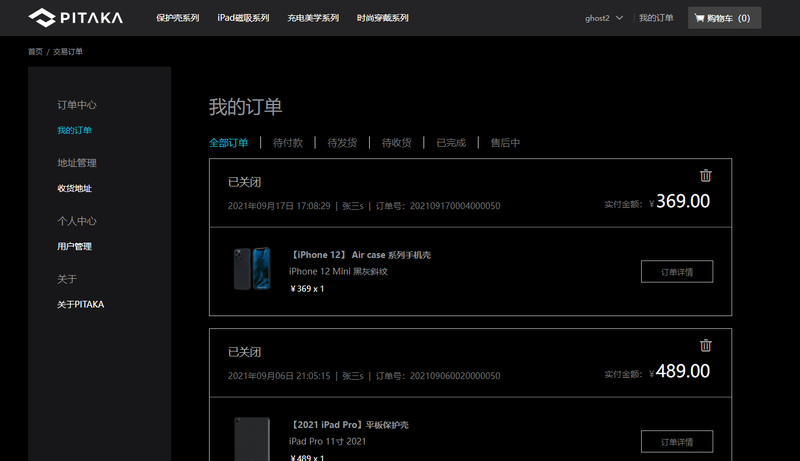The image size is (800, 461).
Task: Click order number 202109060020000050
Action: pos(455,376)
